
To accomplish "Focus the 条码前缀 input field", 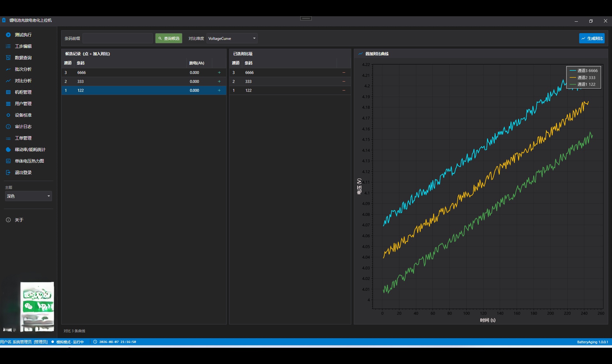I will tap(118, 39).
